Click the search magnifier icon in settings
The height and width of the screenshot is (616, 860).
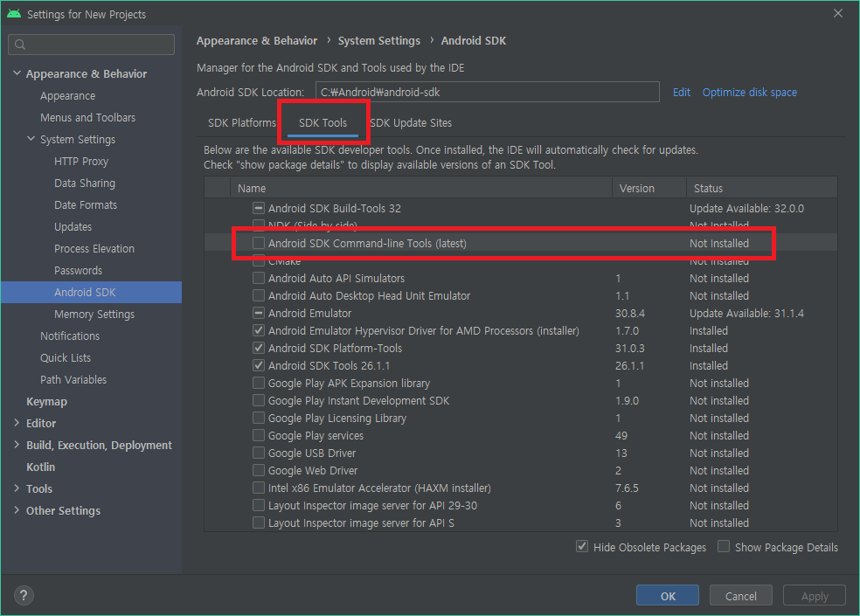[20, 45]
